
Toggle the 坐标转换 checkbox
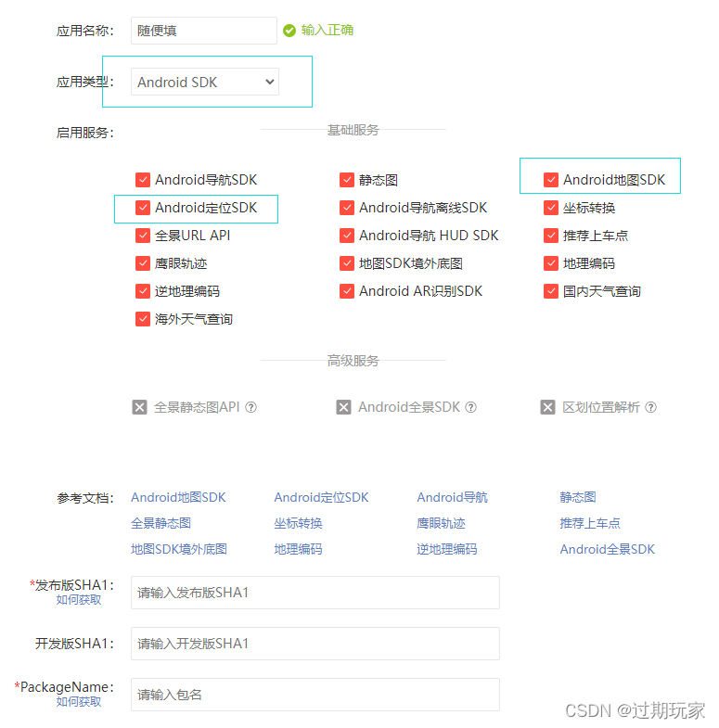coord(551,208)
